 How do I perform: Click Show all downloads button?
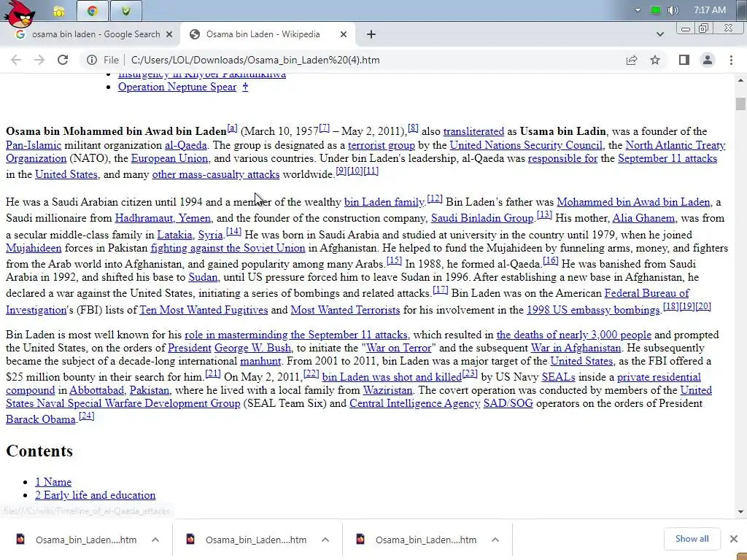[692, 539]
